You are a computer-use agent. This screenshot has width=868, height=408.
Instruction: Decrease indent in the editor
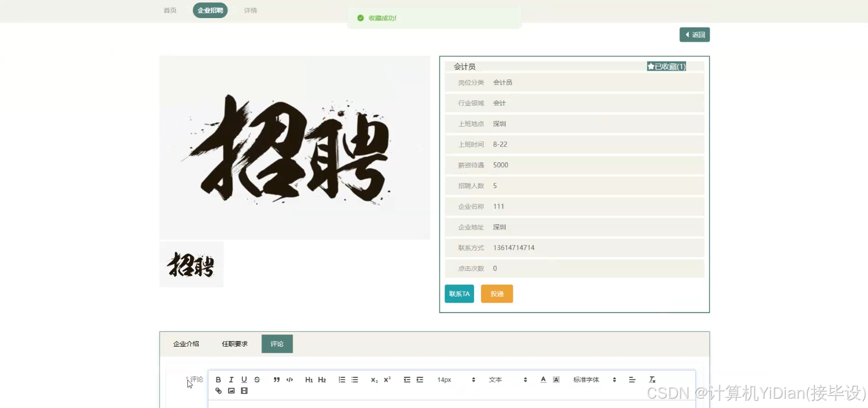tap(407, 379)
